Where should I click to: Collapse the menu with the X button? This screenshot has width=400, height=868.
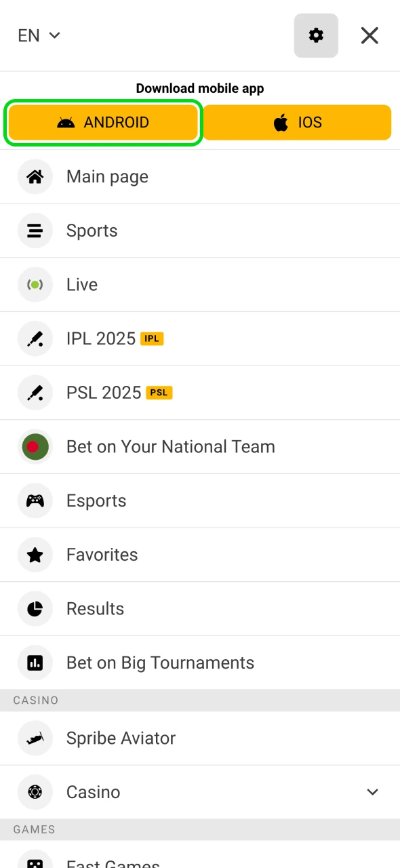point(369,35)
